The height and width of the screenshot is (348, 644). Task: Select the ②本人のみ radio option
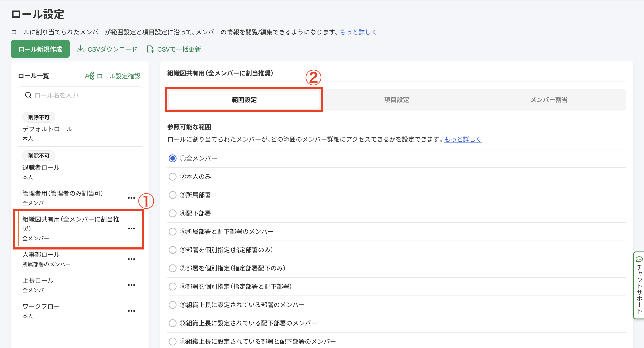pos(172,177)
